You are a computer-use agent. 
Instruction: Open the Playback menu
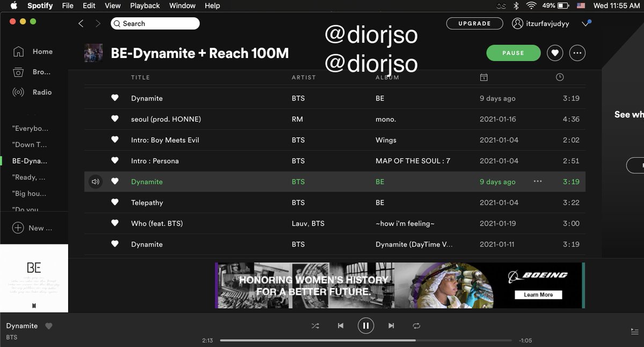click(145, 6)
